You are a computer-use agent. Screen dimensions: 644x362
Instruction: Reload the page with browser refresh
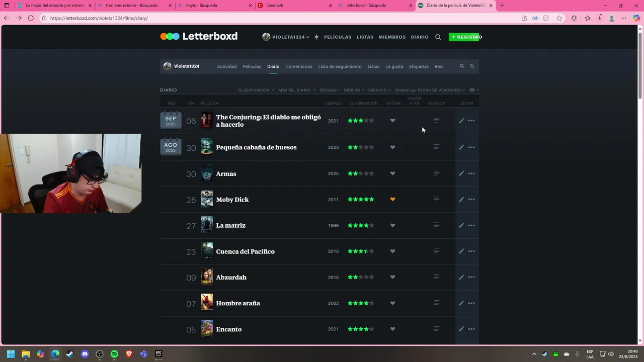coord(31,18)
